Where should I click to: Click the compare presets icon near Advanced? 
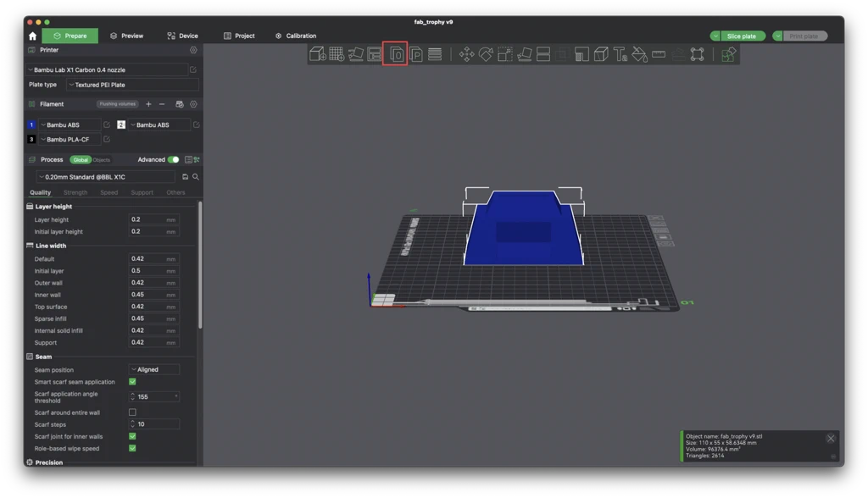coord(197,160)
